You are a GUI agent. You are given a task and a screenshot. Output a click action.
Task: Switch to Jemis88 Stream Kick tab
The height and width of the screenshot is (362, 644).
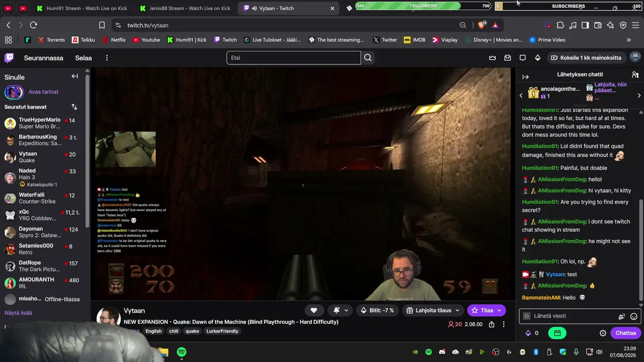pos(184,8)
